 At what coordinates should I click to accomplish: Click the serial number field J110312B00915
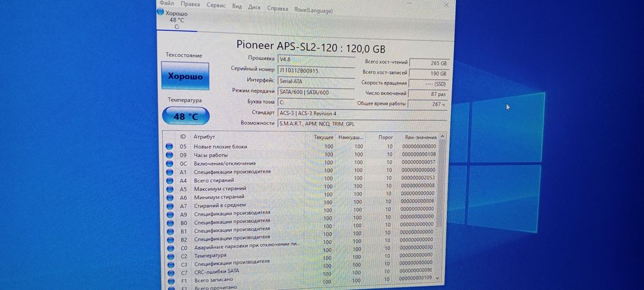click(x=316, y=71)
